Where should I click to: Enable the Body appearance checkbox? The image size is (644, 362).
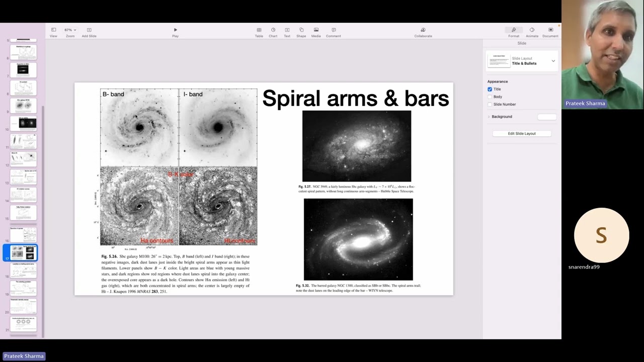pos(490,97)
